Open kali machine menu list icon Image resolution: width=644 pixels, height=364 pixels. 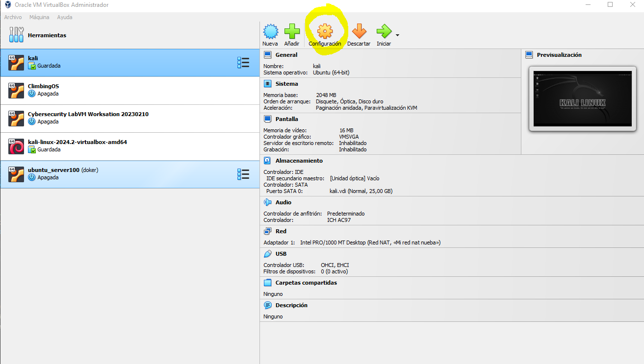coord(243,63)
